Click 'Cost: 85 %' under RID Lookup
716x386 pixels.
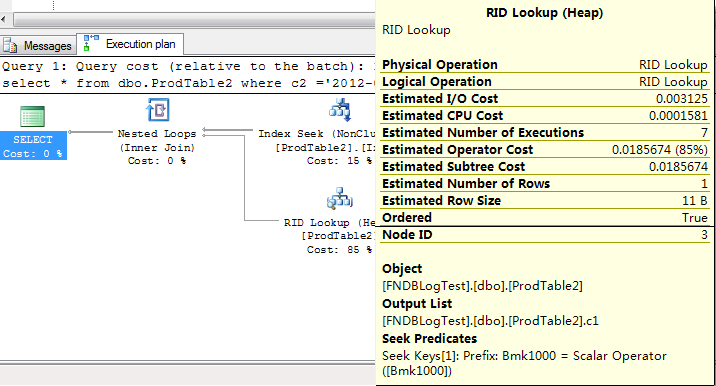(x=339, y=250)
